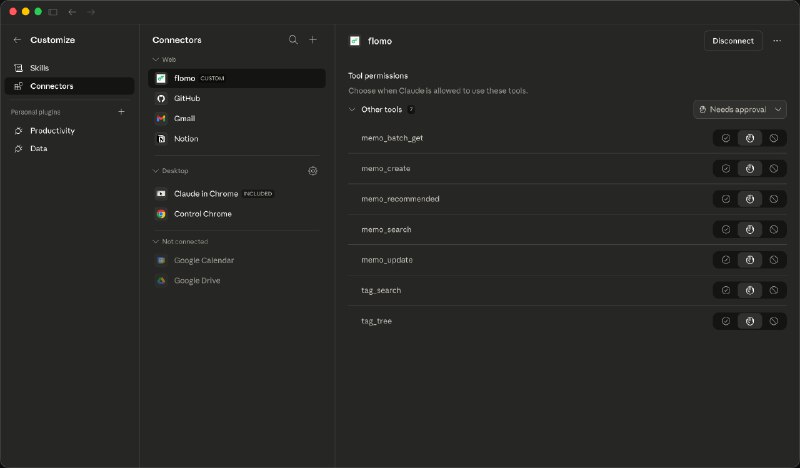800x468 pixels.
Task: Click the back arrow beside Customize
Action: [17, 40]
